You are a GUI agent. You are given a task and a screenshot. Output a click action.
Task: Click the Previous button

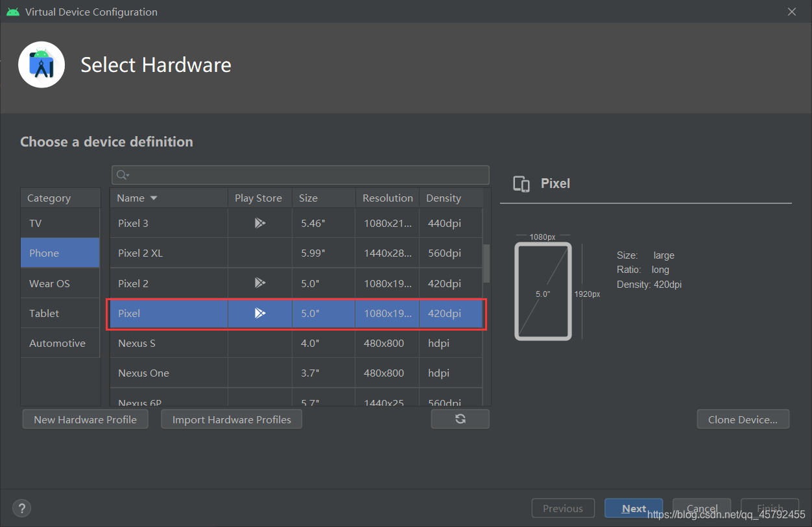point(562,508)
